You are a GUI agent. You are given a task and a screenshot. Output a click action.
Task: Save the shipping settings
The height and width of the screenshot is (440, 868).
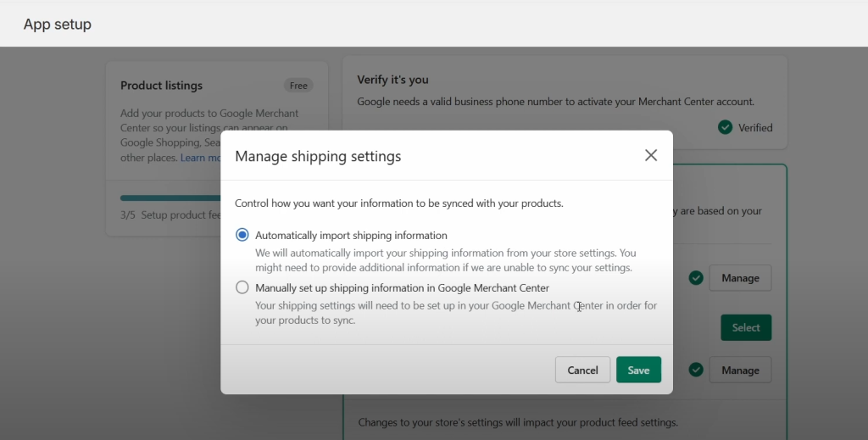click(638, 370)
